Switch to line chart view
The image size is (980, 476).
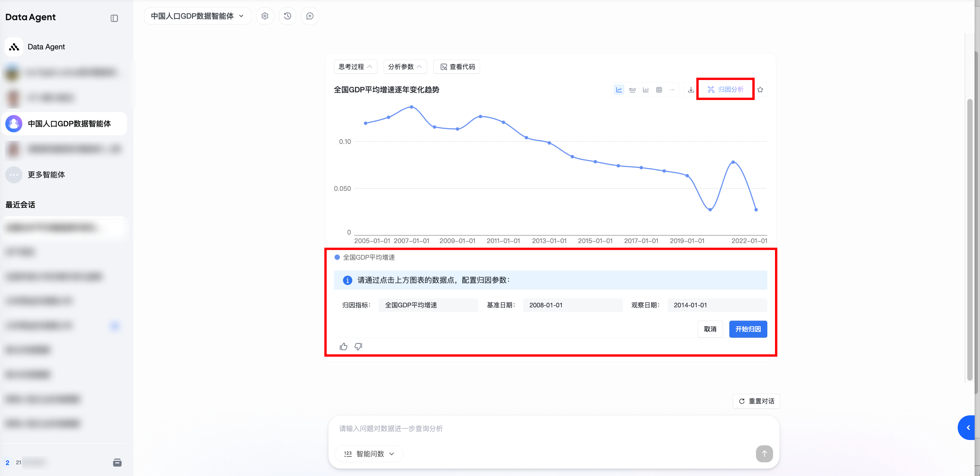[x=619, y=90]
